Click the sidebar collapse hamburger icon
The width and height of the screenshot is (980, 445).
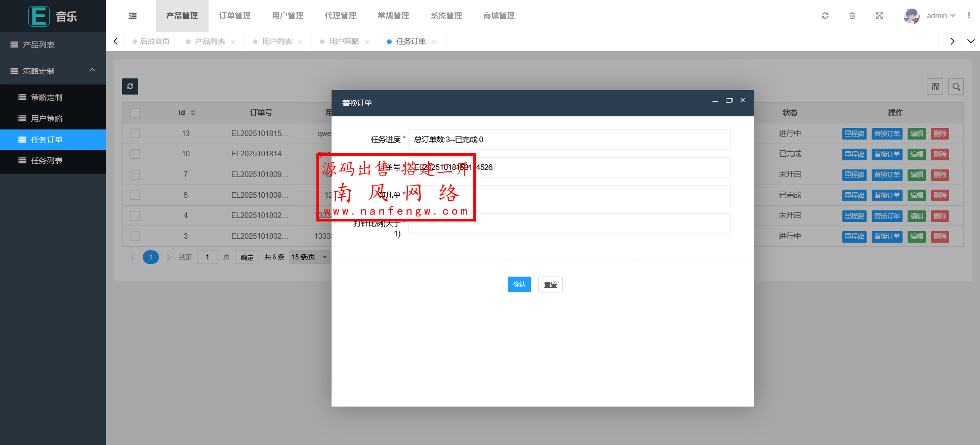(133, 16)
